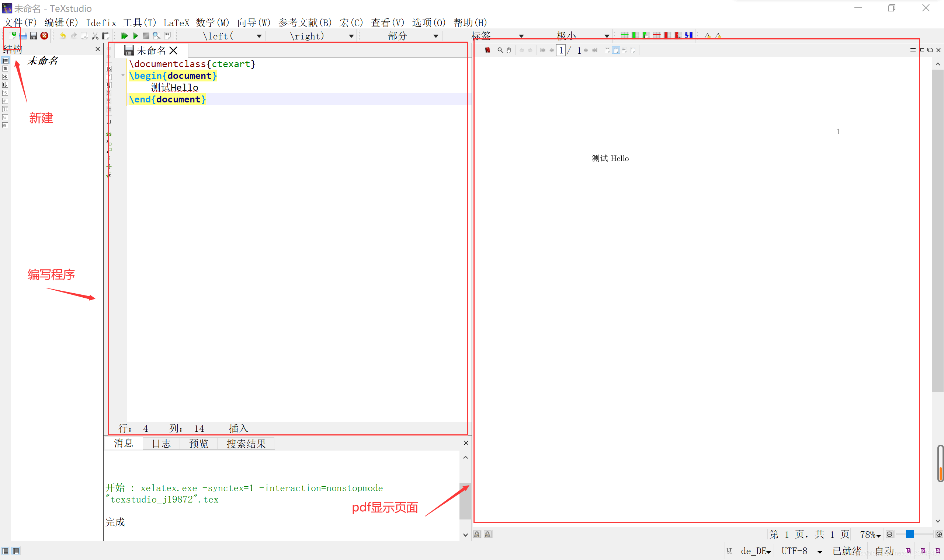Image resolution: width=944 pixels, height=560 pixels.
Task: Zoom in PDF with plus icon
Action: coord(939,534)
